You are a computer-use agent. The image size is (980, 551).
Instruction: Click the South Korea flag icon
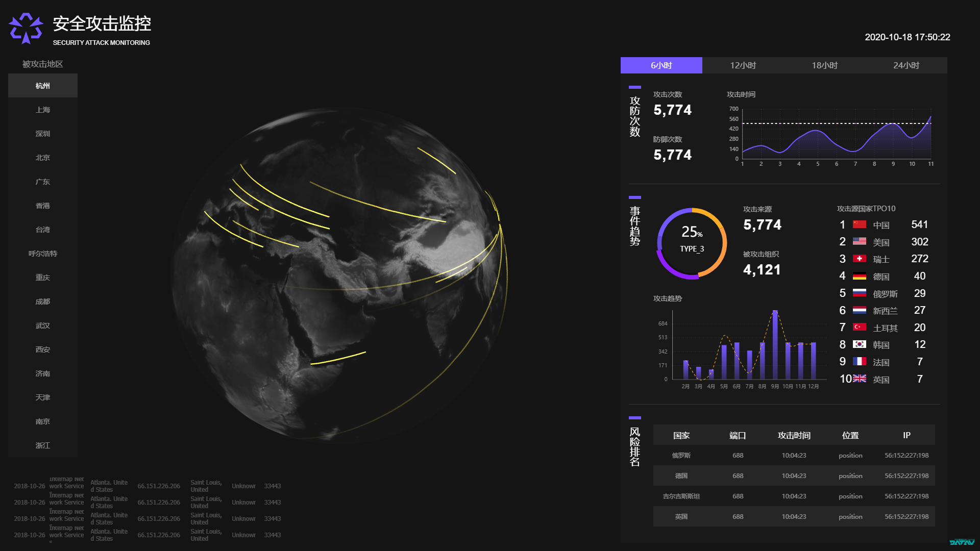tap(860, 344)
